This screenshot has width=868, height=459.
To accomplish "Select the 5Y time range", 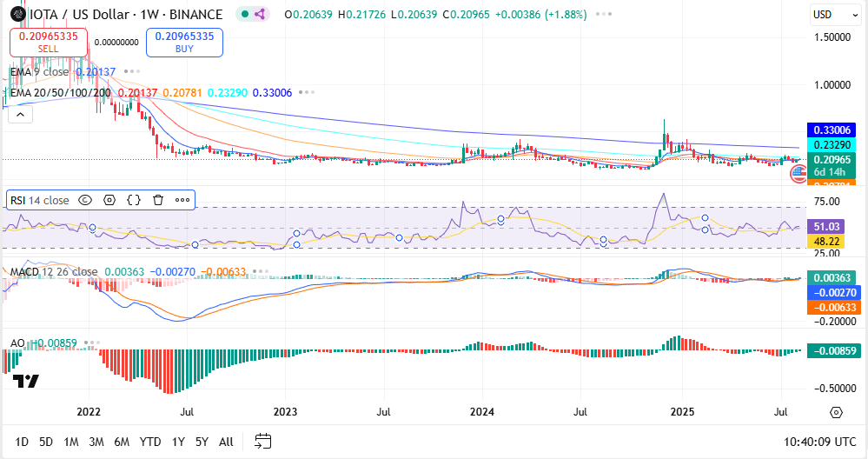I will point(202,442).
